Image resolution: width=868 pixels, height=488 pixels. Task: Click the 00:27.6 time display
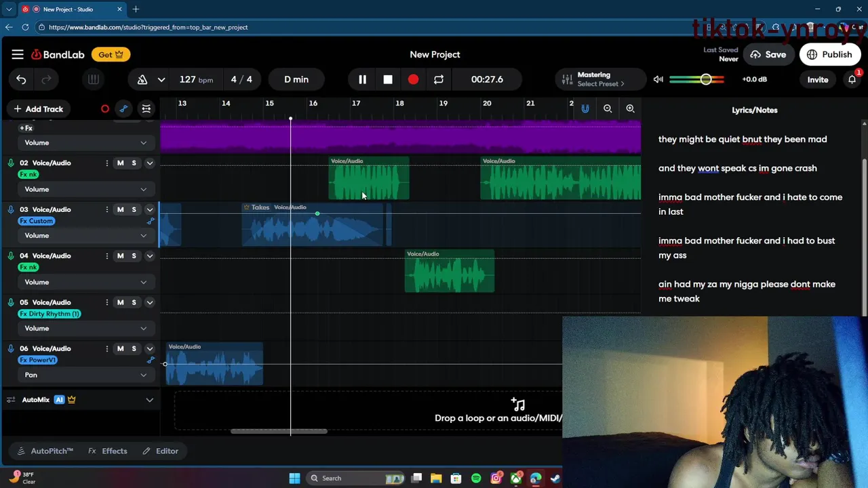tap(487, 79)
